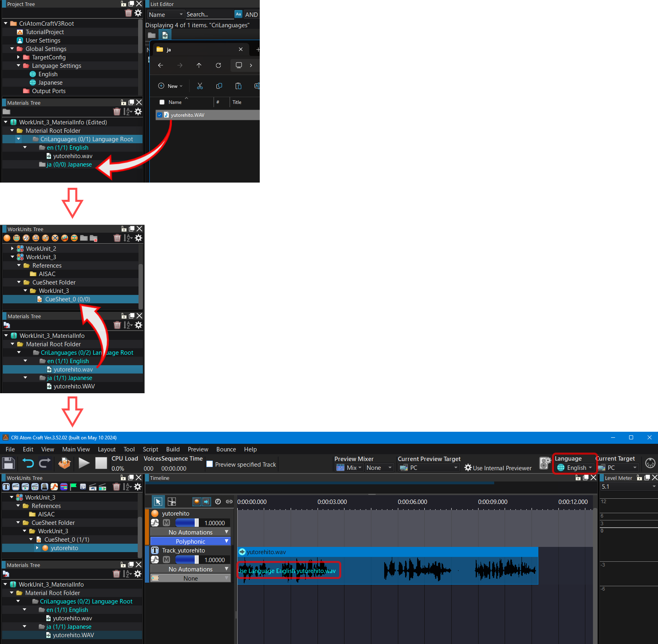Click the speaker settings icon beside Language
Viewport: 658px width, 644px height.
[545, 463]
